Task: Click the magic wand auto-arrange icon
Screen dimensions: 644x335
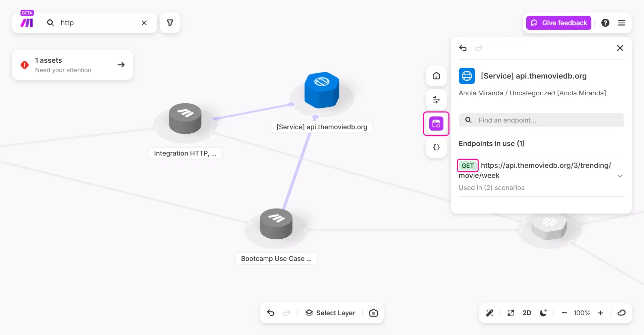Action: coord(490,313)
